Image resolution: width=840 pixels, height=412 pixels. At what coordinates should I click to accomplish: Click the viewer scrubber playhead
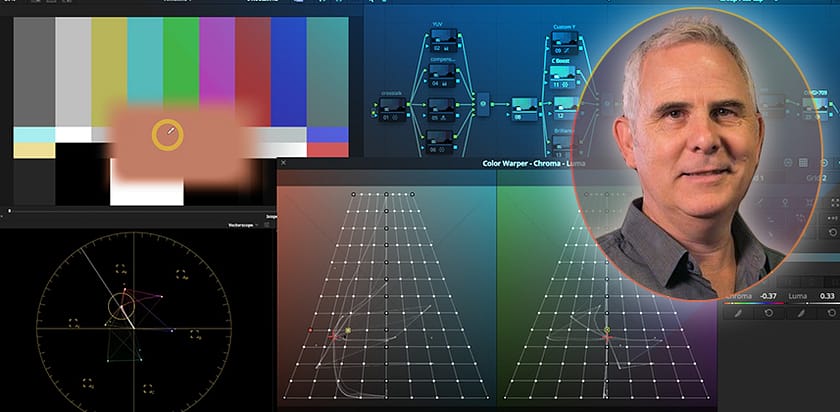(9, 211)
